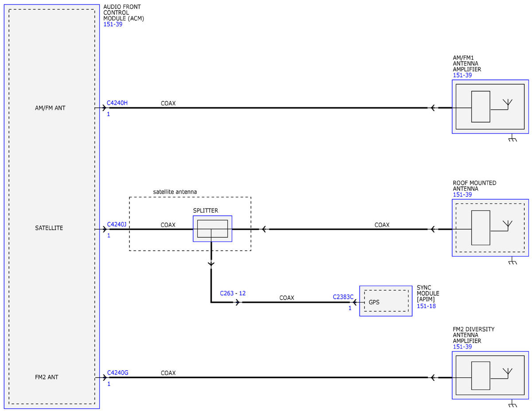Open connector C4240H link

tap(117, 103)
